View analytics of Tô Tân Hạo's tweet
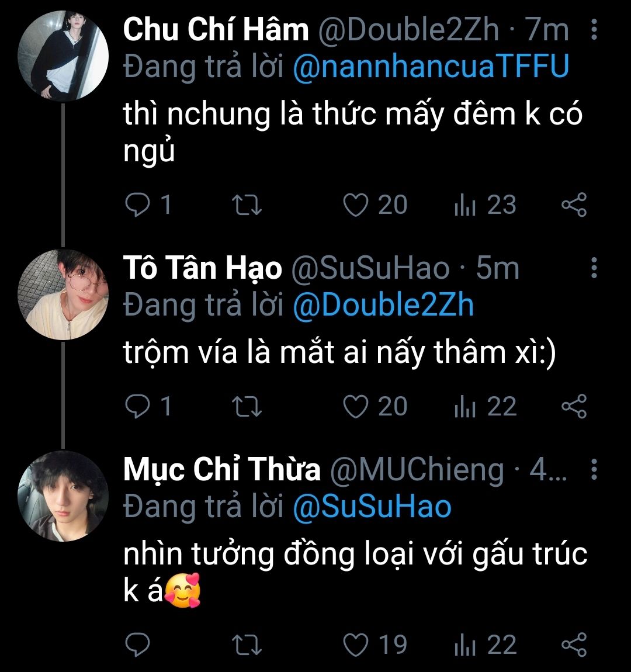 (x=465, y=407)
